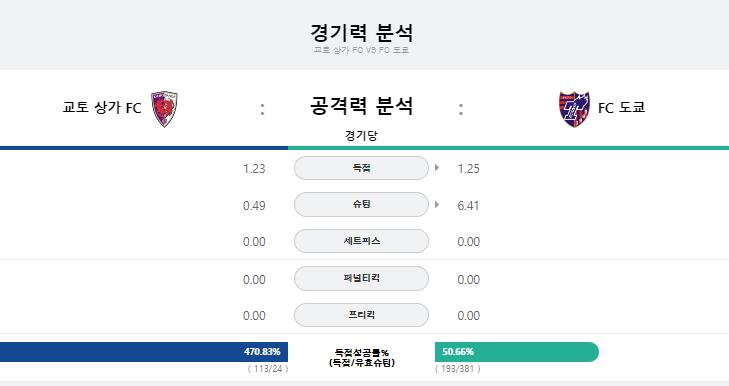Click the Kyoto Sanga FC team crest
The image size is (729, 386).
coord(164,109)
